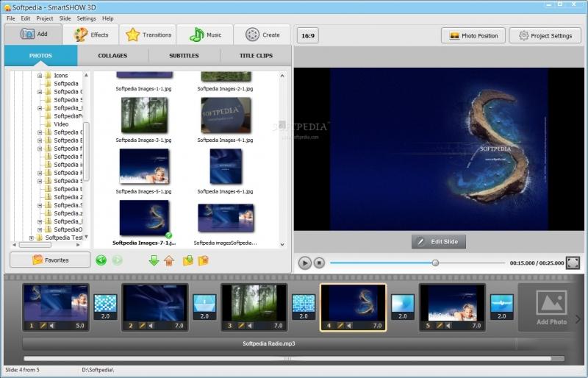588x378 pixels.
Task: Click the pencil edit icon on slide 4
Action: [x=341, y=325]
